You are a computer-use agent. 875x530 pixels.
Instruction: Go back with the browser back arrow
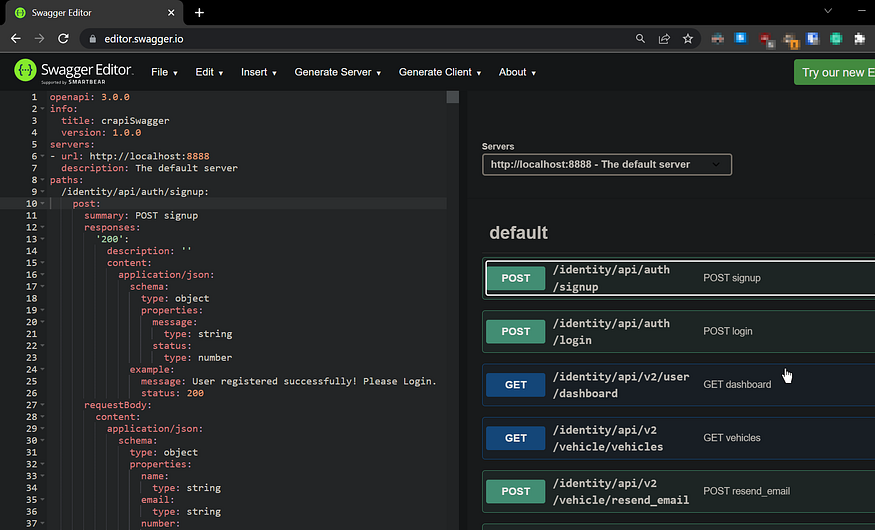16,38
